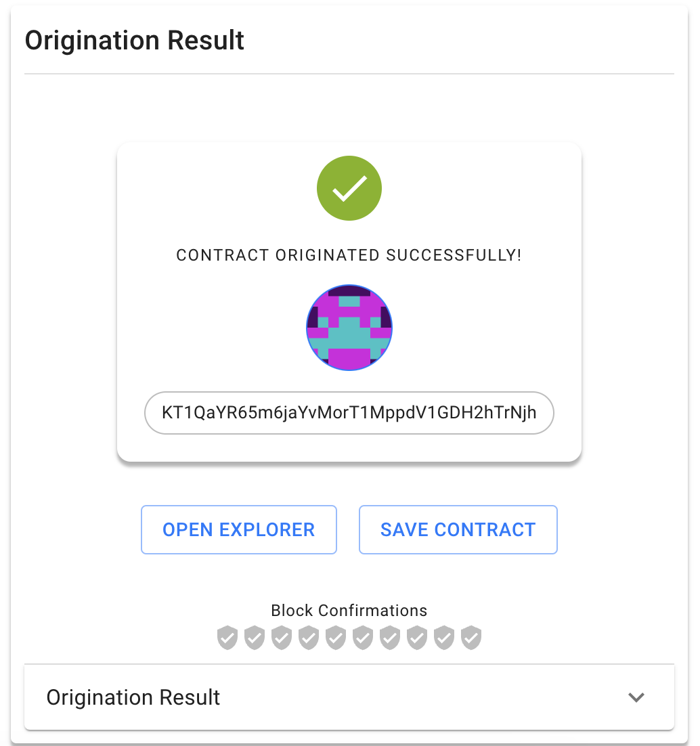Click the Origination Result page heading

pos(135,41)
